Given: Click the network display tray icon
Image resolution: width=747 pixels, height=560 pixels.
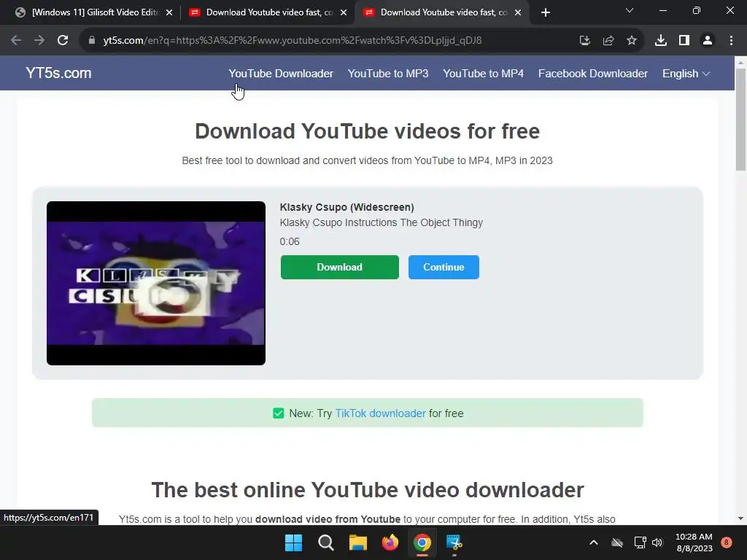Looking at the screenshot, I should 640,542.
